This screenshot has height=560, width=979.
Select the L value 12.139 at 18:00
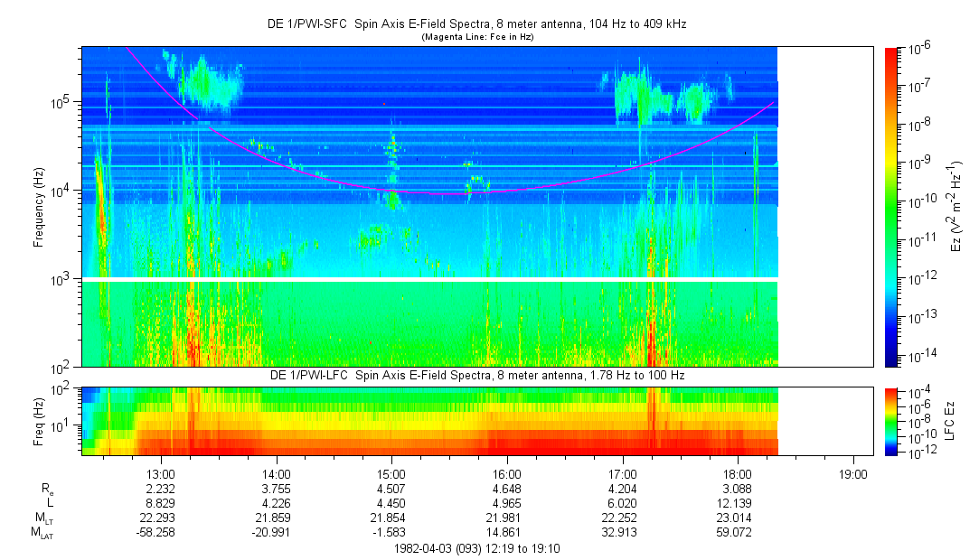click(737, 503)
